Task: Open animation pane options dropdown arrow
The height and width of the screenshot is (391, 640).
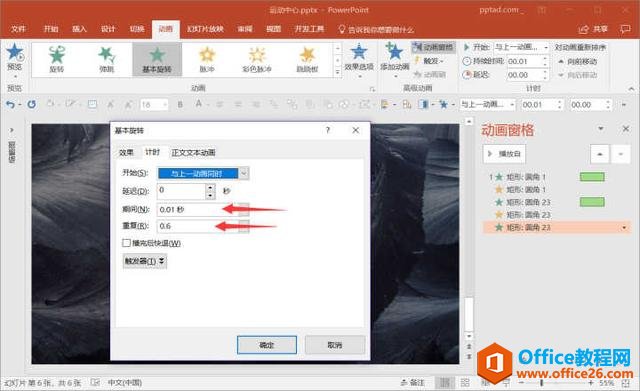Action: point(600,129)
